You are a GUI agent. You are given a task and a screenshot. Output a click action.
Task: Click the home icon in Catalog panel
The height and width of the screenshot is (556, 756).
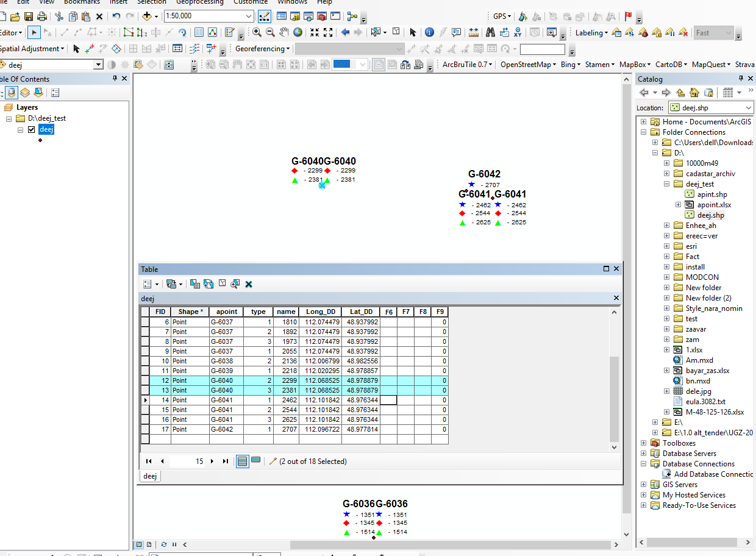click(694, 93)
